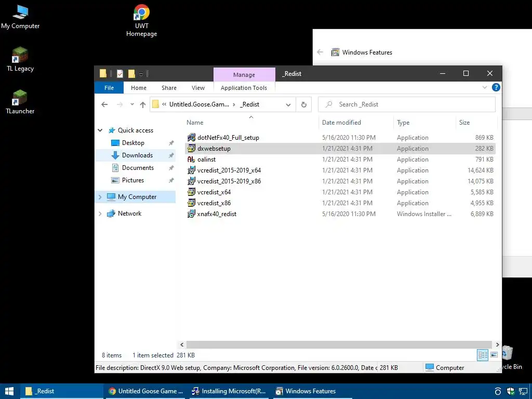Click Untitled.Goose.Gam... breadcrumb segment
The image size is (532, 399).
[x=199, y=104]
